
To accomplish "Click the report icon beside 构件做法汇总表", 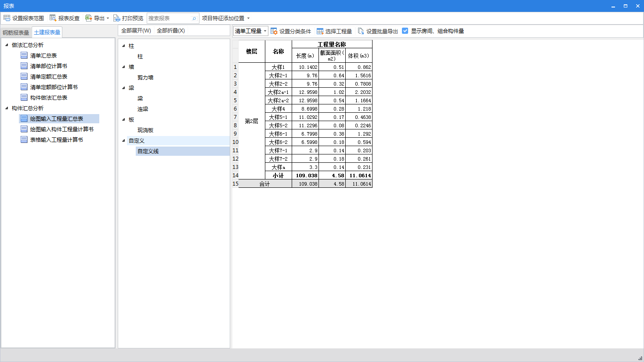I will [24, 97].
